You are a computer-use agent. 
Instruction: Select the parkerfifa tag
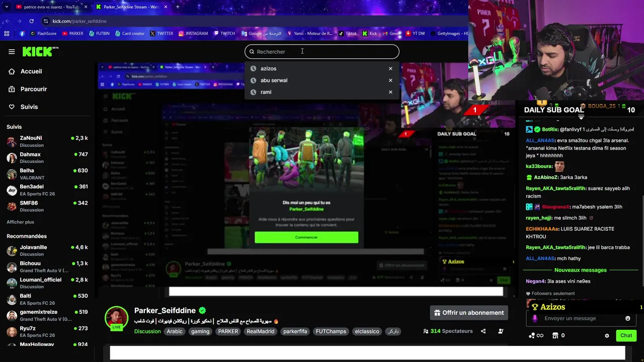[x=295, y=331]
